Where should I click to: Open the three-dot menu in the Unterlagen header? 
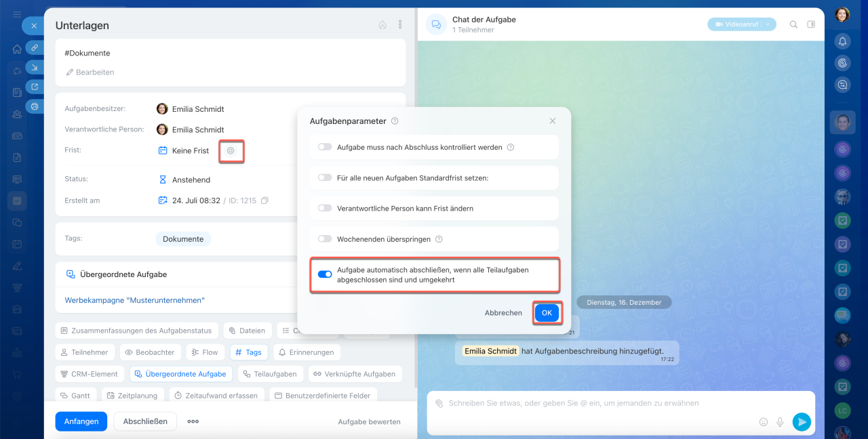coord(400,24)
